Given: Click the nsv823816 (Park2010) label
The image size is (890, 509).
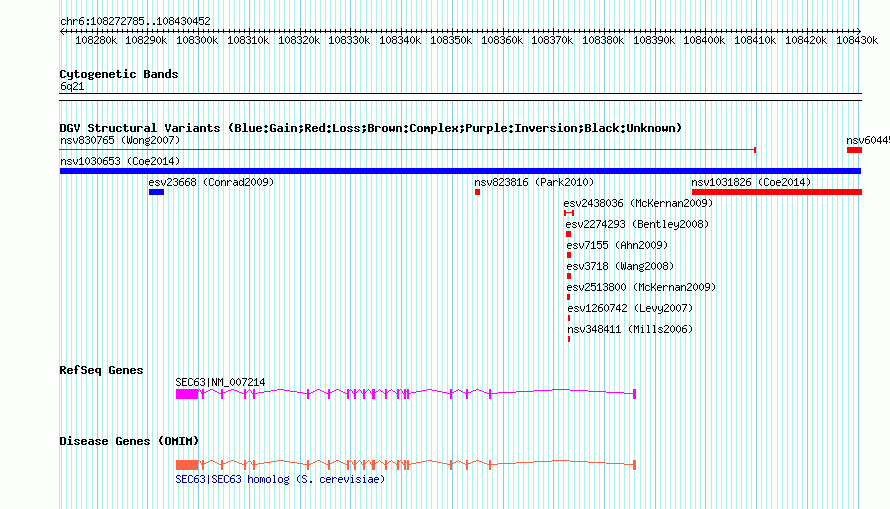Looking at the screenshot, I should [x=534, y=182].
